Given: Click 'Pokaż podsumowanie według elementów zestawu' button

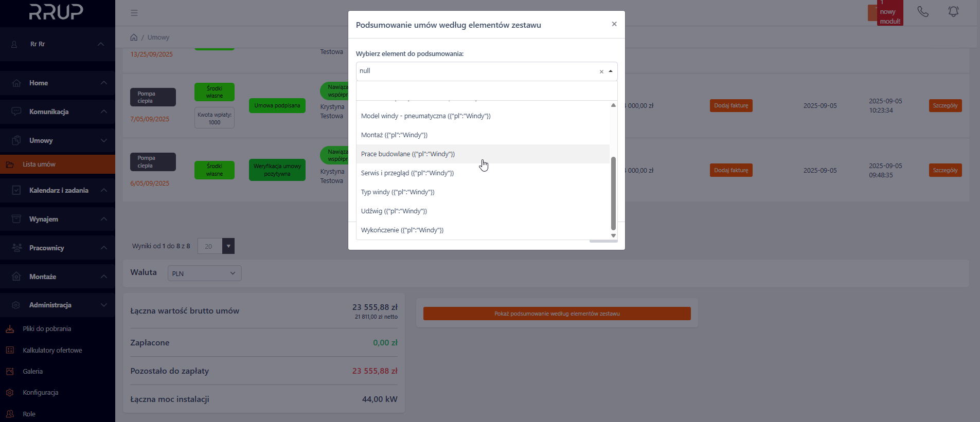Looking at the screenshot, I should coord(557,314).
